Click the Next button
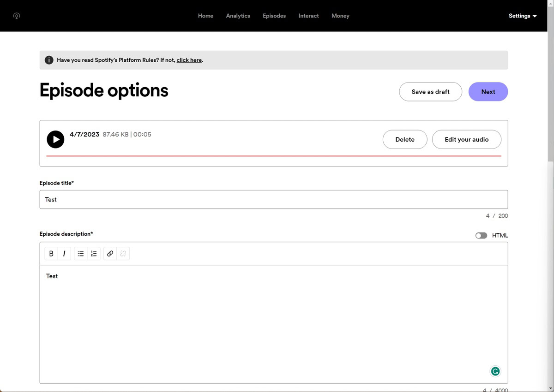554x392 pixels. point(488,92)
